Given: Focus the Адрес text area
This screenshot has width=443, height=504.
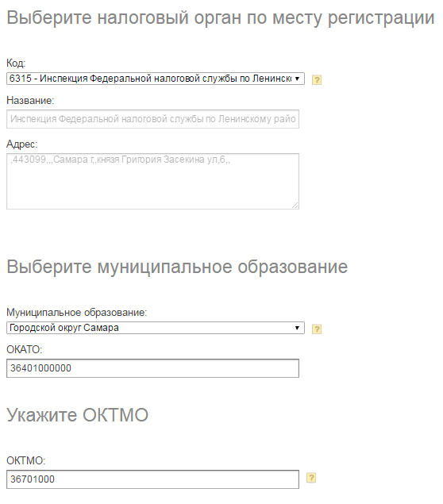Looking at the screenshot, I should coord(152,181).
